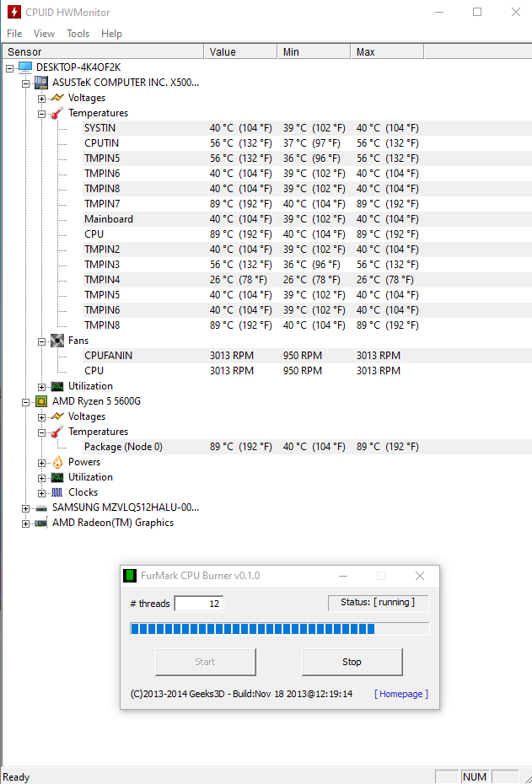Viewport: 532px width, 784px height.
Task: Click the CPU fan row showing 3013 RPM
Action: (307, 370)
